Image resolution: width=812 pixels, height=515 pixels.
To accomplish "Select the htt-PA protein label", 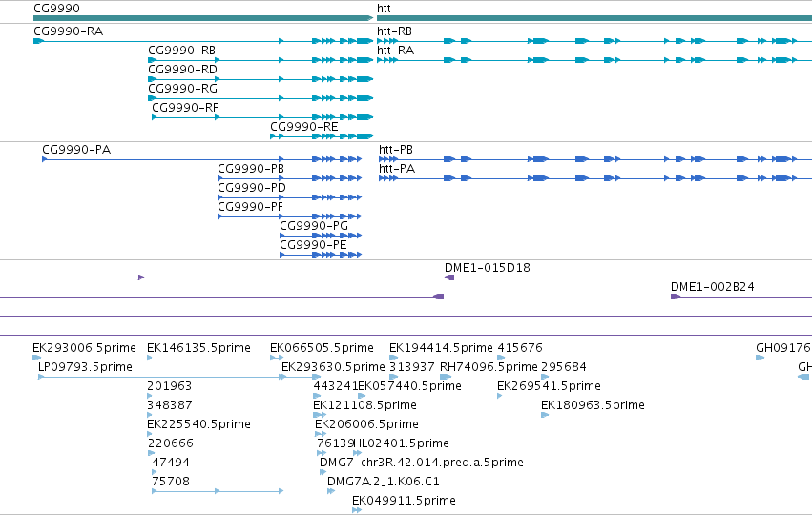I will (397, 169).
